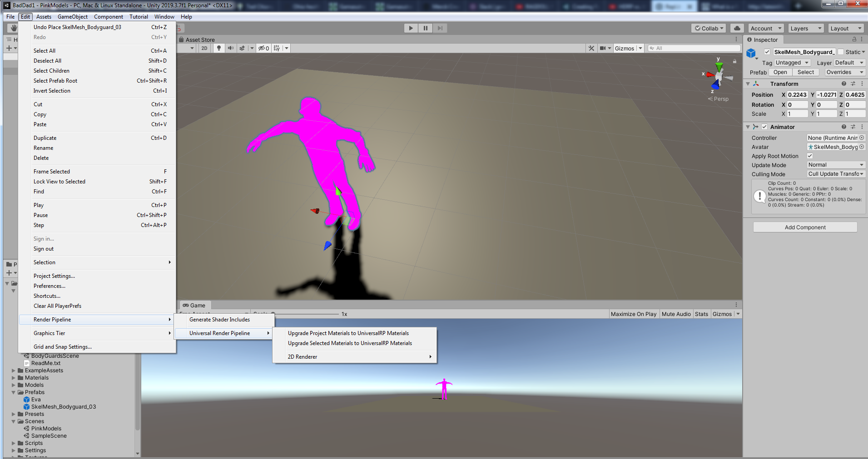Enable the Static checkbox
This screenshot has width=868, height=459.
841,52
